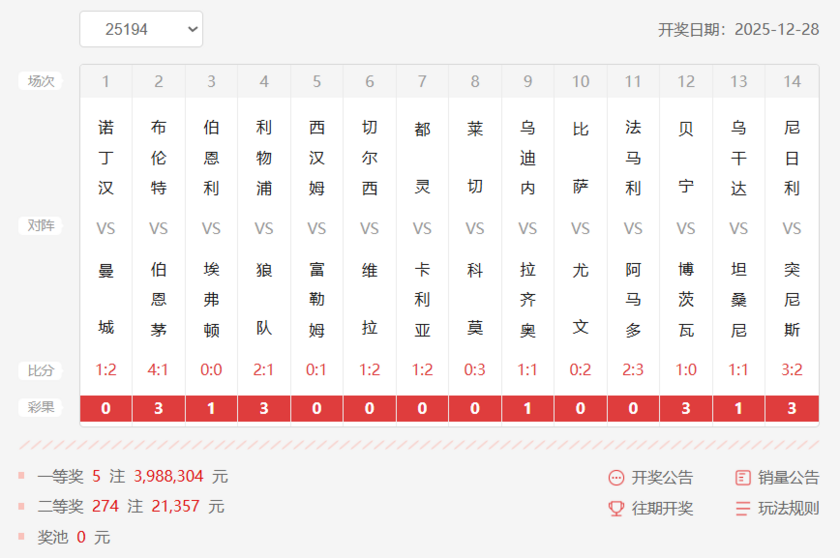Click the 玩法规则 list icon
Image resolution: width=840 pixels, height=558 pixels.
(x=742, y=508)
